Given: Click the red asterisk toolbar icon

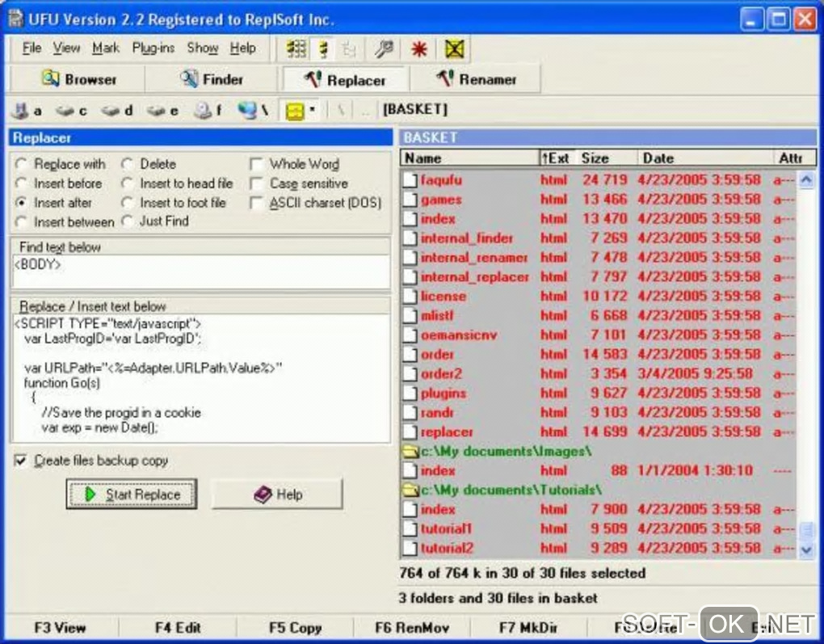Looking at the screenshot, I should (418, 49).
